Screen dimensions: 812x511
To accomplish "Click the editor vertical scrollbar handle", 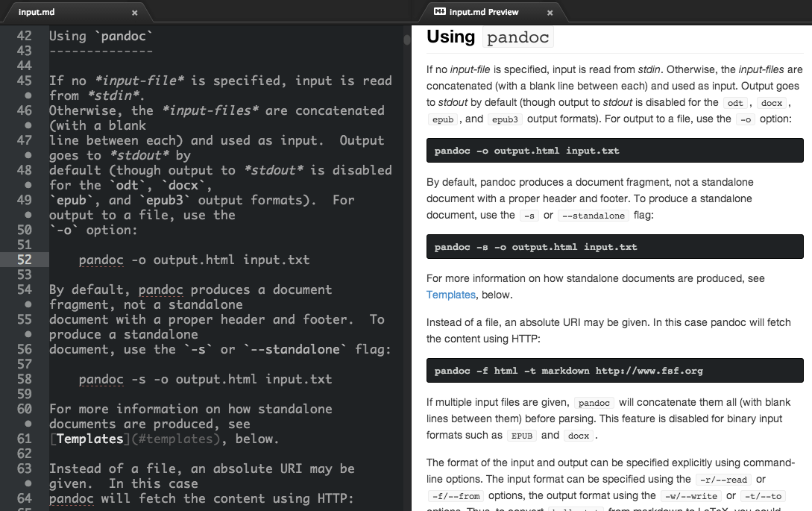I will tap(406, 40).
